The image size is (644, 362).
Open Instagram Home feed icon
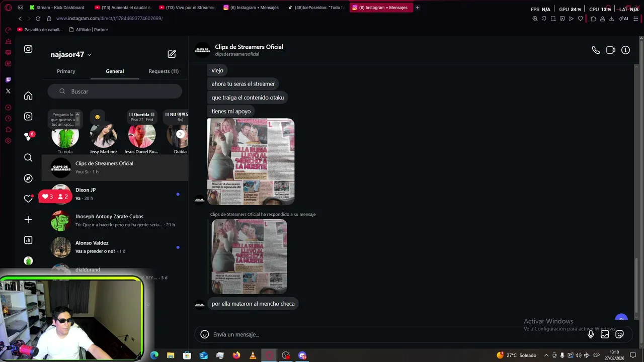click(x=28, y=96)
